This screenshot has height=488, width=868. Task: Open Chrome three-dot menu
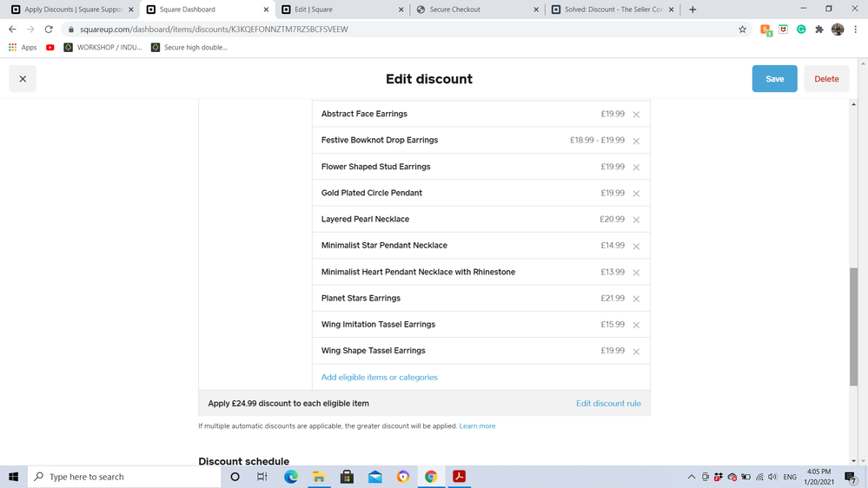click(x=856, y=30)
